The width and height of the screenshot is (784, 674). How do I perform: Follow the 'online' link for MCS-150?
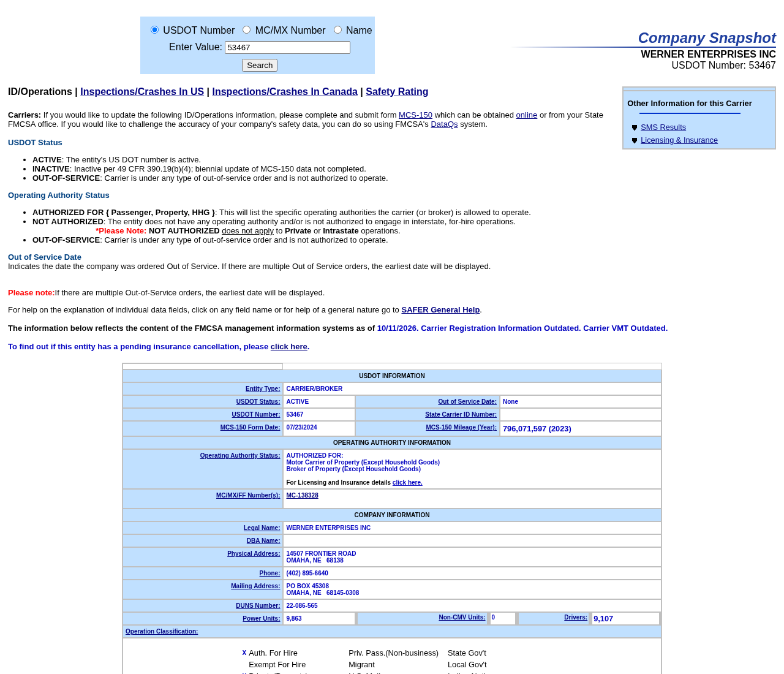[x=527, y=115]
